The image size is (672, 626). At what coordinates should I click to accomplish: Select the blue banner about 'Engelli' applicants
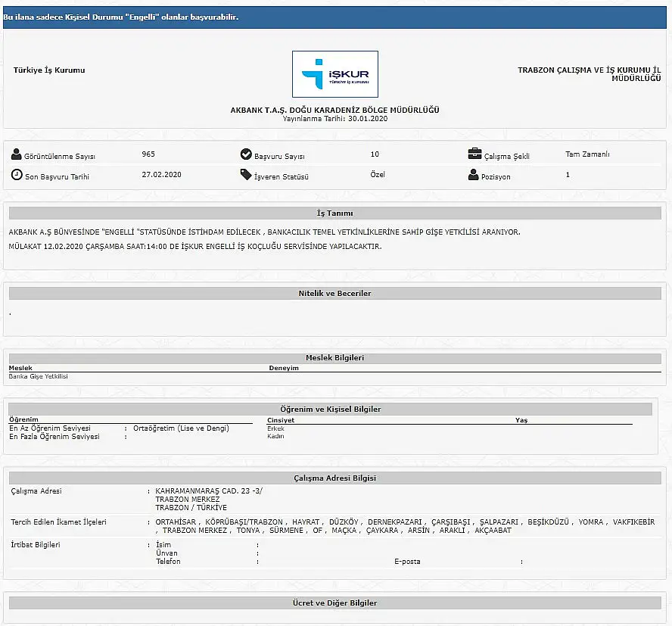(x=334, y=17)
